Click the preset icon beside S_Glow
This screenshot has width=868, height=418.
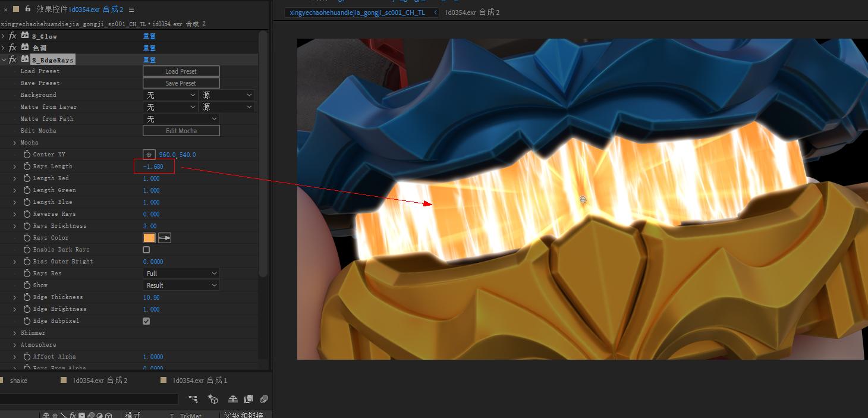tap(25, 36)
